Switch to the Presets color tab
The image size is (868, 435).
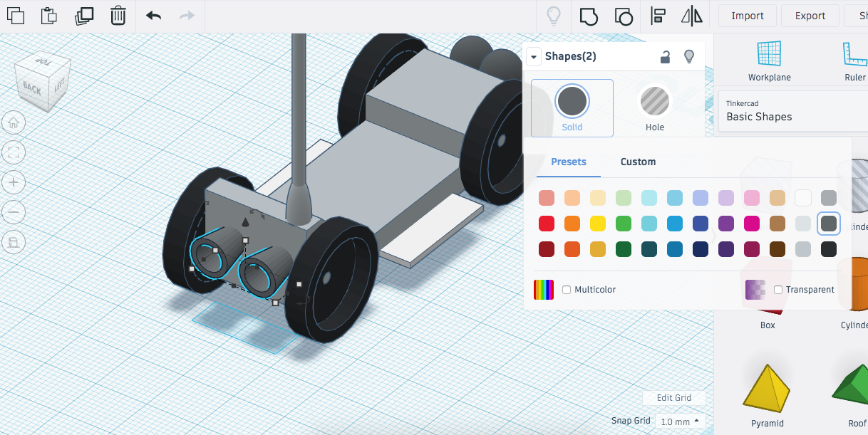point(569,162)
